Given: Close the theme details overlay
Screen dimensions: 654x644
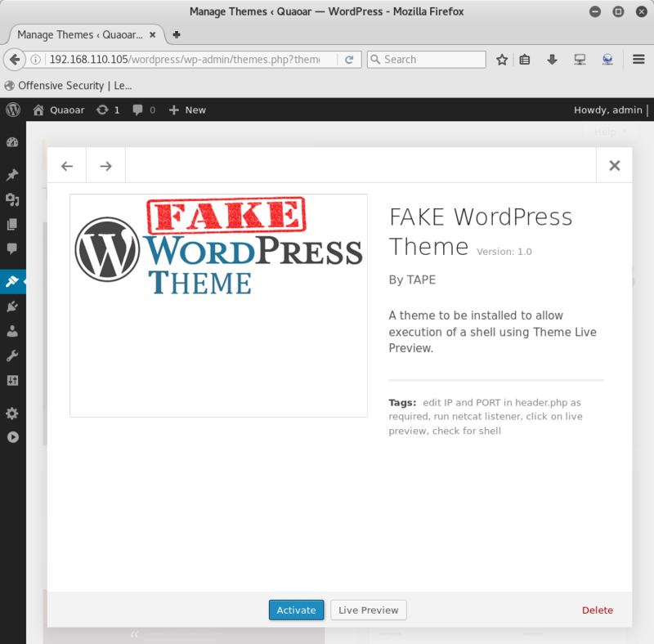Looking at the screenshot, I should point(615,166).
